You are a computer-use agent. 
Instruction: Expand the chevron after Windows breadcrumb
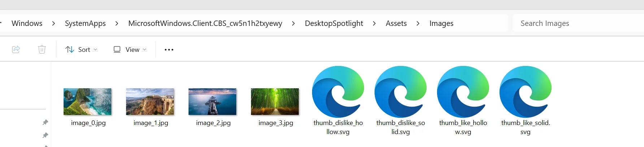pyautogui.click(x=53, y=23)
